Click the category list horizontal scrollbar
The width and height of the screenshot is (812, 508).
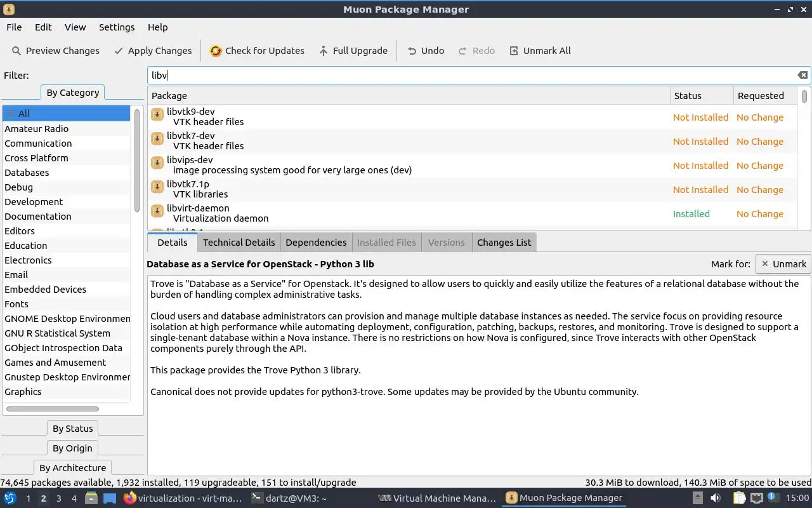coord(52,409)
